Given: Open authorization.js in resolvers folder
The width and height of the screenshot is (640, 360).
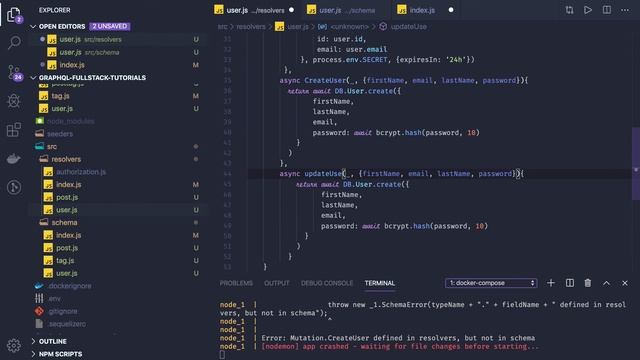Looking at the screenshot, I should pos(118,171).
